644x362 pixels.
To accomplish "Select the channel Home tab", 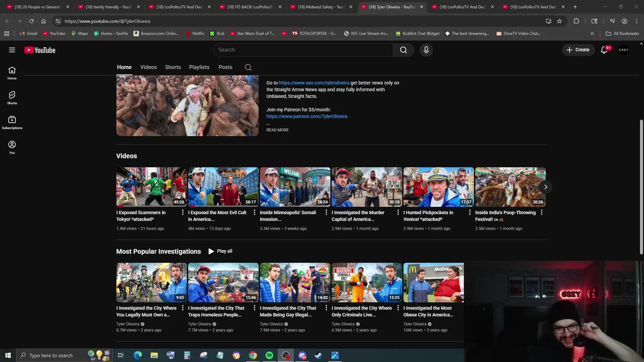I will pos(124,67).
